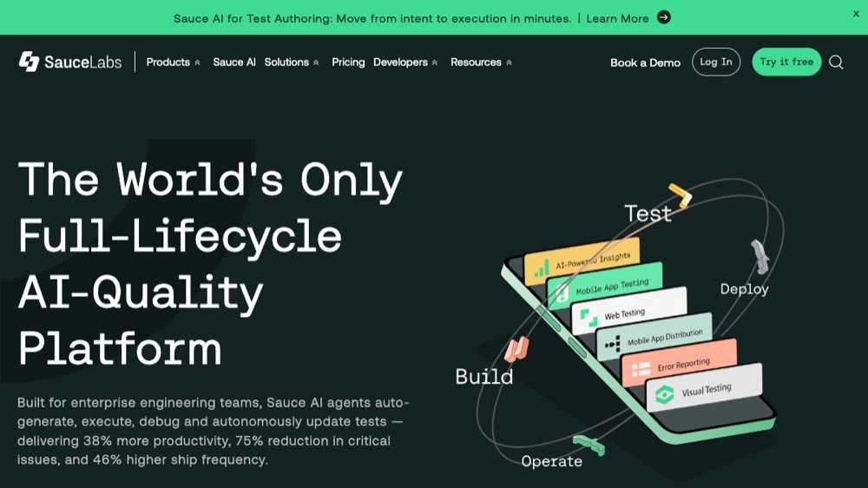Follow the Learn More banner link
The image size is (868, 488).
(x=617, y=18)
